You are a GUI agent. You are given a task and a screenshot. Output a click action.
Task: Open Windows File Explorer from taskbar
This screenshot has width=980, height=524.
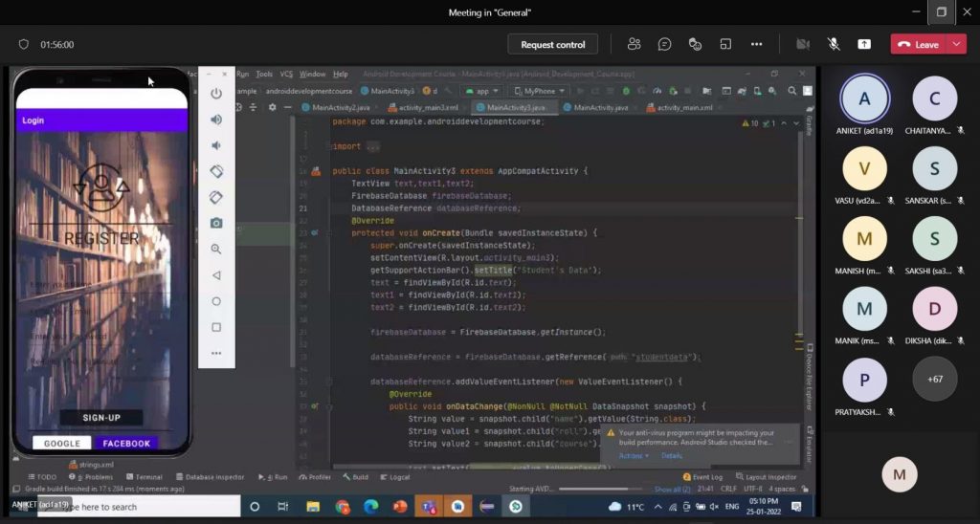313,507
